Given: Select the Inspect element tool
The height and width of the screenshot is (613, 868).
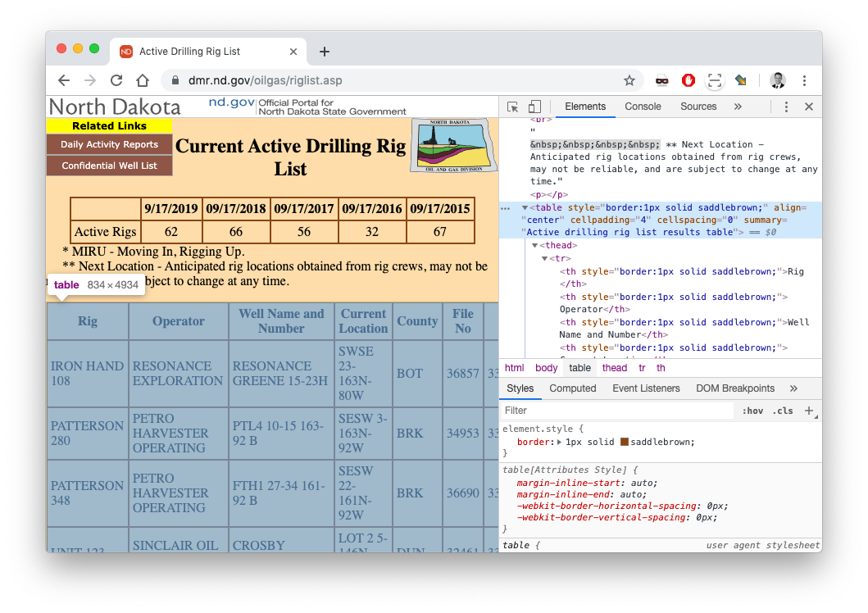Looking at the screenshot, I should tap(512, 107).
